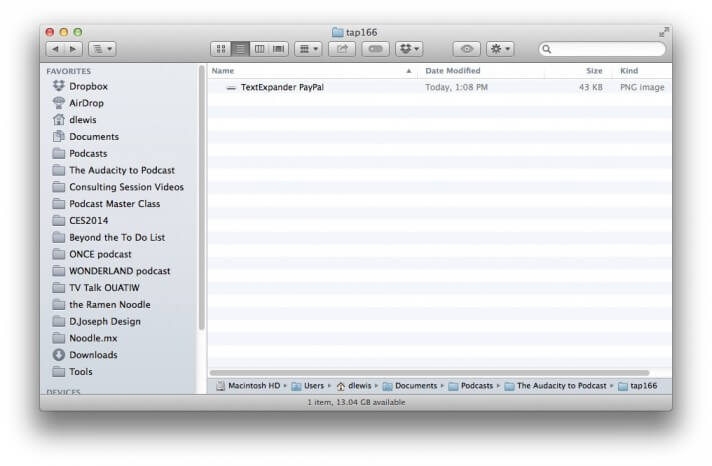The image size is (712, 466).
Task: Click Podcasts in the path bar
Action: coord(476,385)
